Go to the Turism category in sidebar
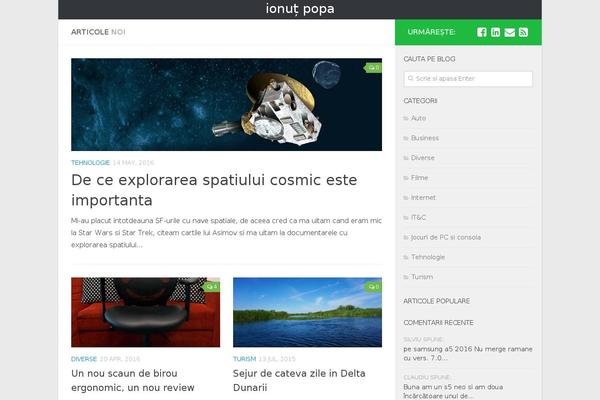Viewport: 600px width, 400px height. (422, 277)
